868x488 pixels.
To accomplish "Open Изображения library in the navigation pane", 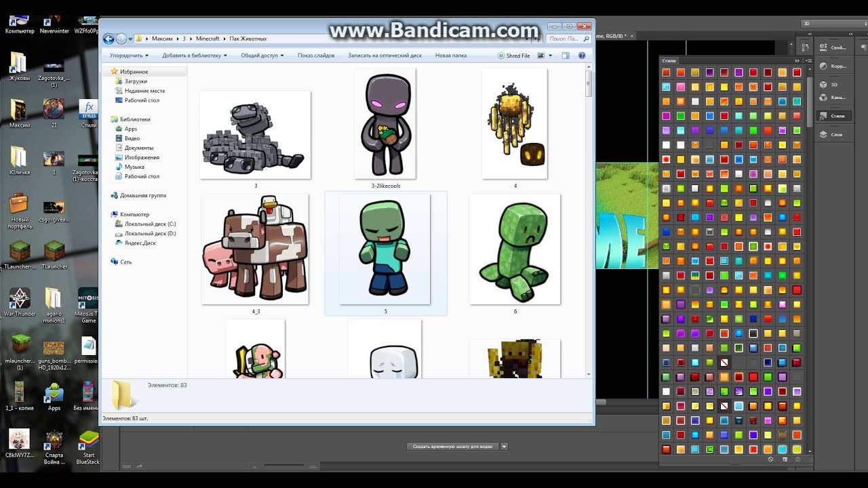I will (x=142, y=157).
